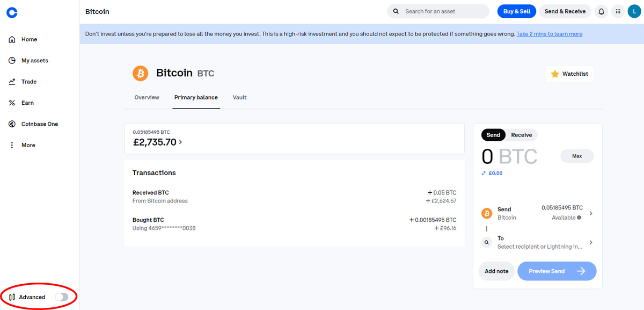This screenshot has height=310, width=644.
Task: Open Take 2 mins to learn more link
Action: pyautogui.click(x=550, y=34)
